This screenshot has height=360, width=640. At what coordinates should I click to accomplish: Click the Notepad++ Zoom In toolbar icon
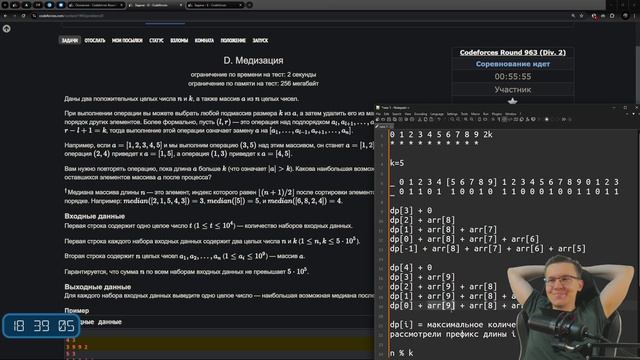(466, 119)
